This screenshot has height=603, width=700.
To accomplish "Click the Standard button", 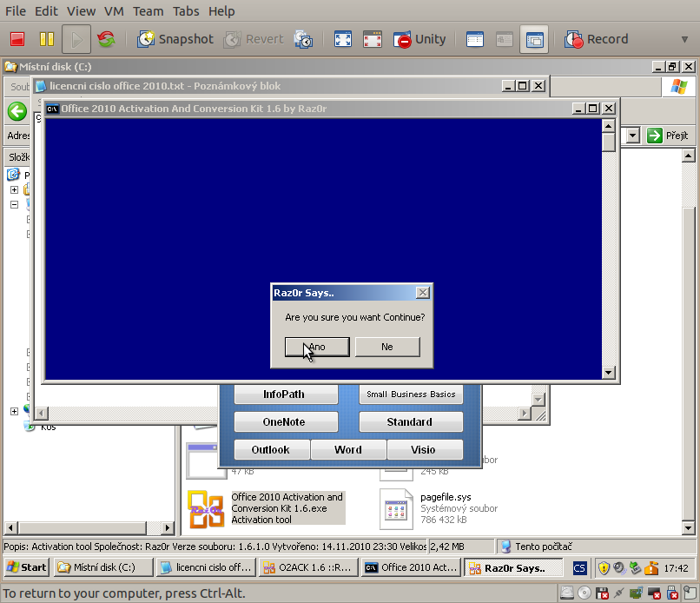I will pyautogui.click(x=411, y=421).
